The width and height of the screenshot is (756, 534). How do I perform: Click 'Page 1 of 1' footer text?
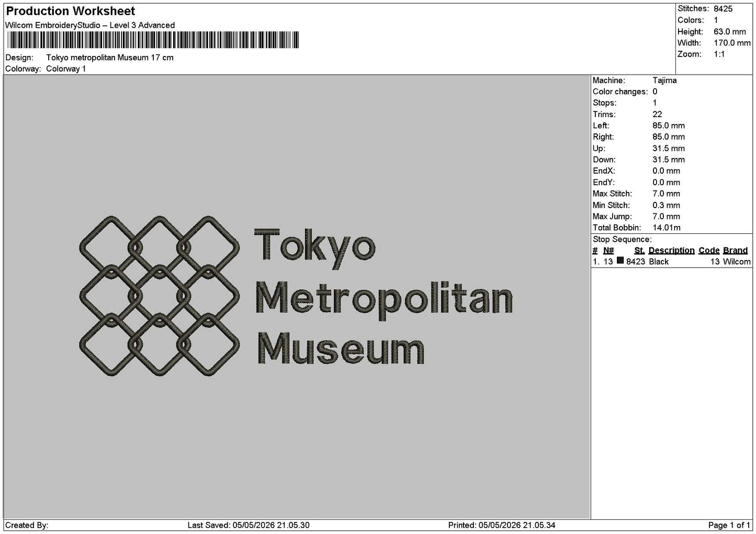[729, 525]
